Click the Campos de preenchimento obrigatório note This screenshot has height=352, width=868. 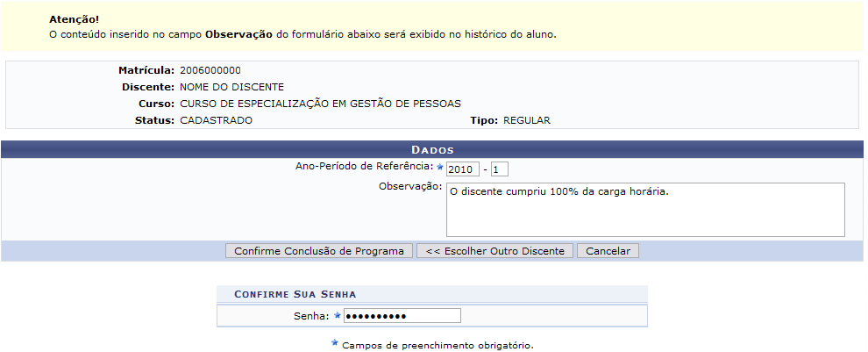coord(438,345)
